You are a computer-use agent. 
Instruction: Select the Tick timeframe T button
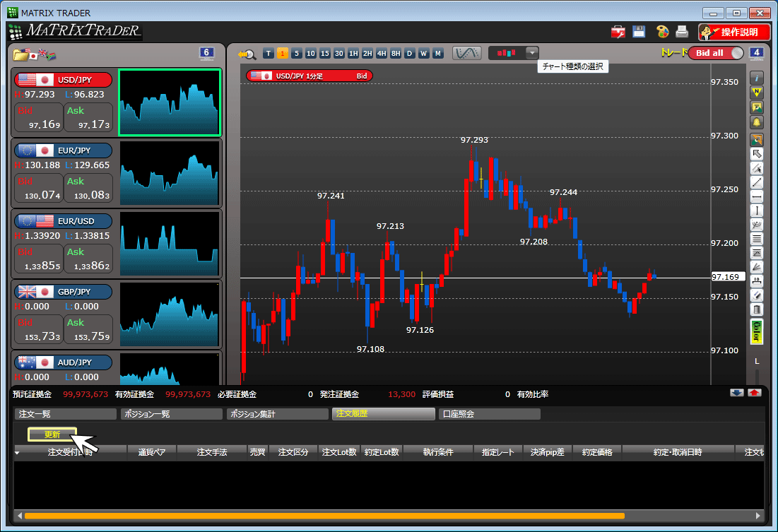[x=269, y=54]
